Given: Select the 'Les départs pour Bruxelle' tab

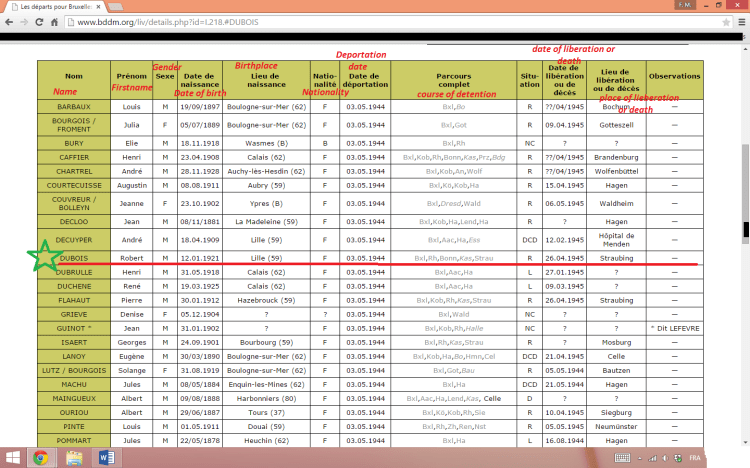Looking at the screenshot, I should coord(55,7).
